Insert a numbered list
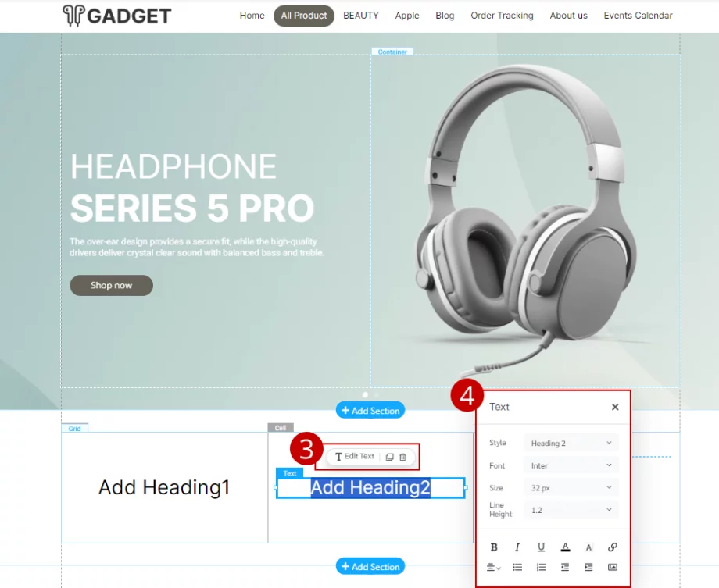 click(541, 568)
